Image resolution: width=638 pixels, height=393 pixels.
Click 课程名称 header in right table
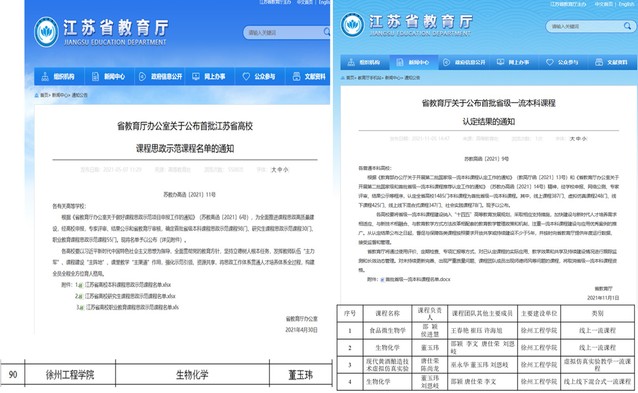(387, 313)
